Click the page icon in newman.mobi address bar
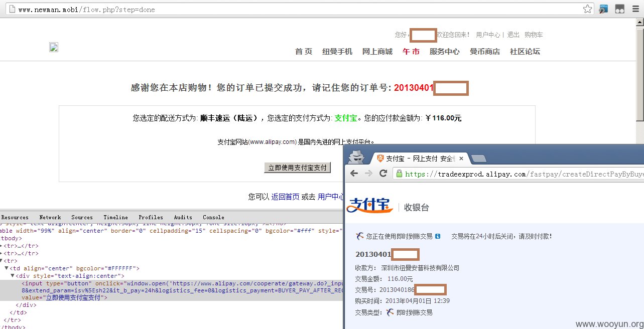The height and width of the screenshot is (329, 644). [x=12, y=10]
